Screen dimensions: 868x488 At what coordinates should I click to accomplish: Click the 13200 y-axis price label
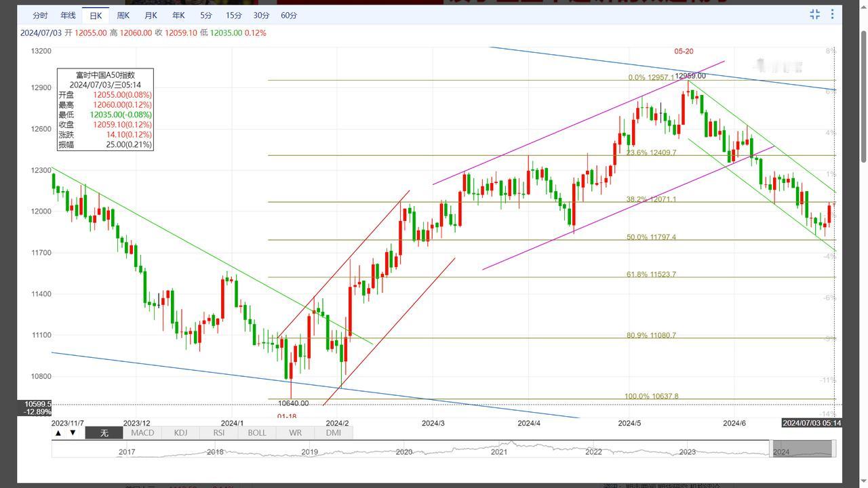tap(41, 51)
